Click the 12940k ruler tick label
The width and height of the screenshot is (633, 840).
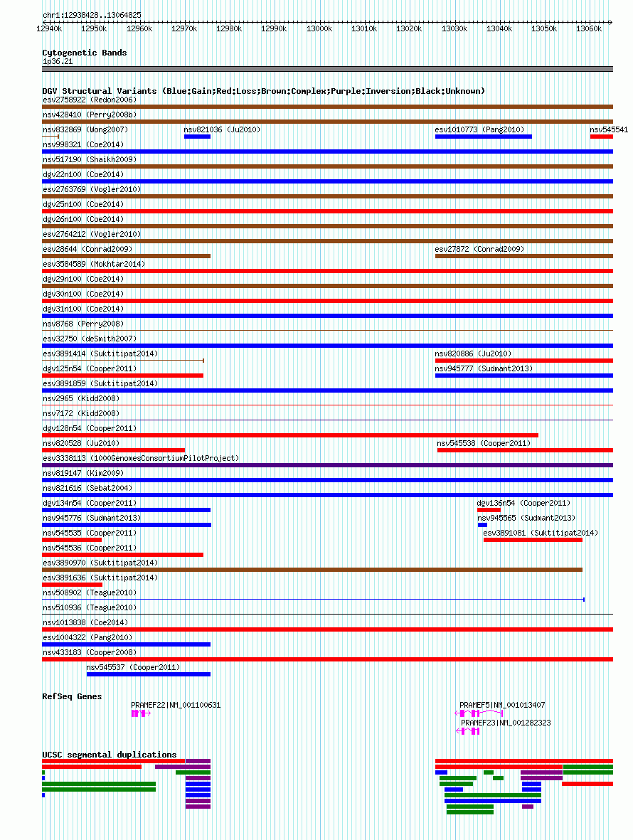(49, 28)
